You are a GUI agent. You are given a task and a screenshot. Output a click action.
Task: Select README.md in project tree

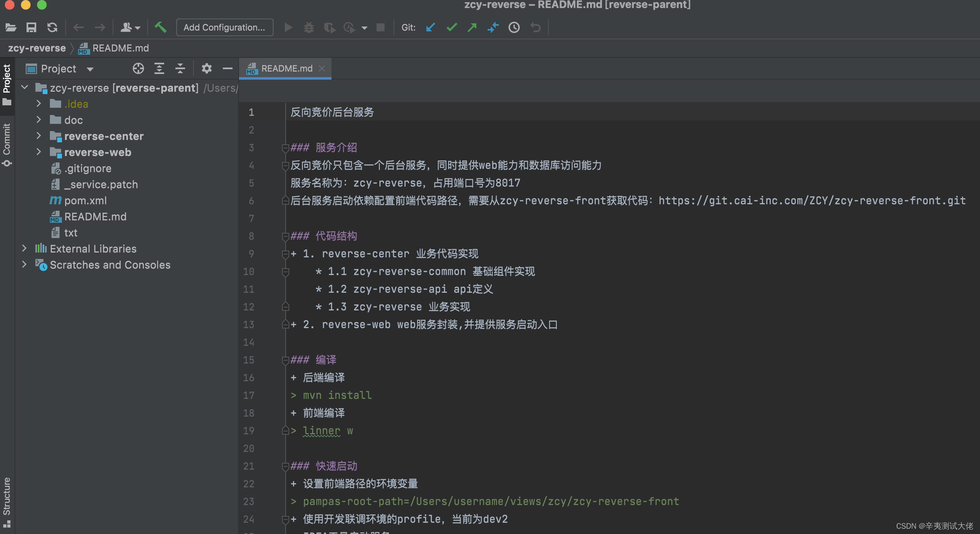pyautogui.click(x=95, y=217)
